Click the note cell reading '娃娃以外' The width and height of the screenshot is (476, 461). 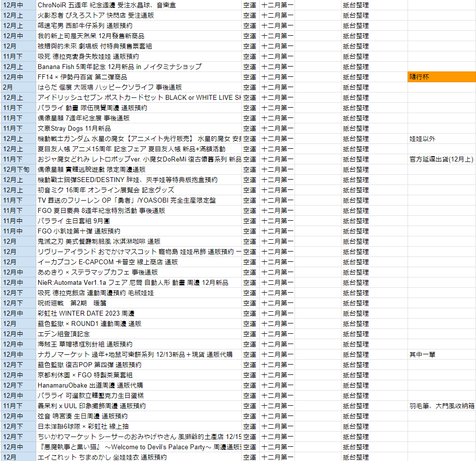coord(442,139)
